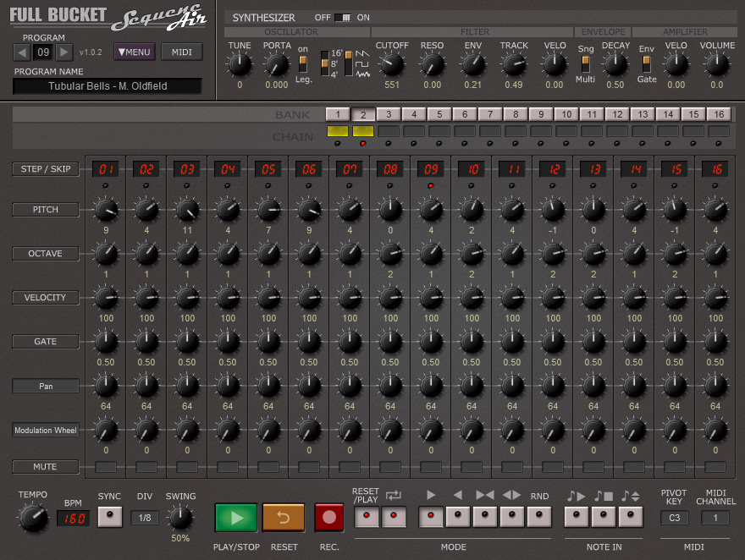This screenshot has width=745, height=560.
Task: Click the VELOCITY row label button
Action: (46, 298)
